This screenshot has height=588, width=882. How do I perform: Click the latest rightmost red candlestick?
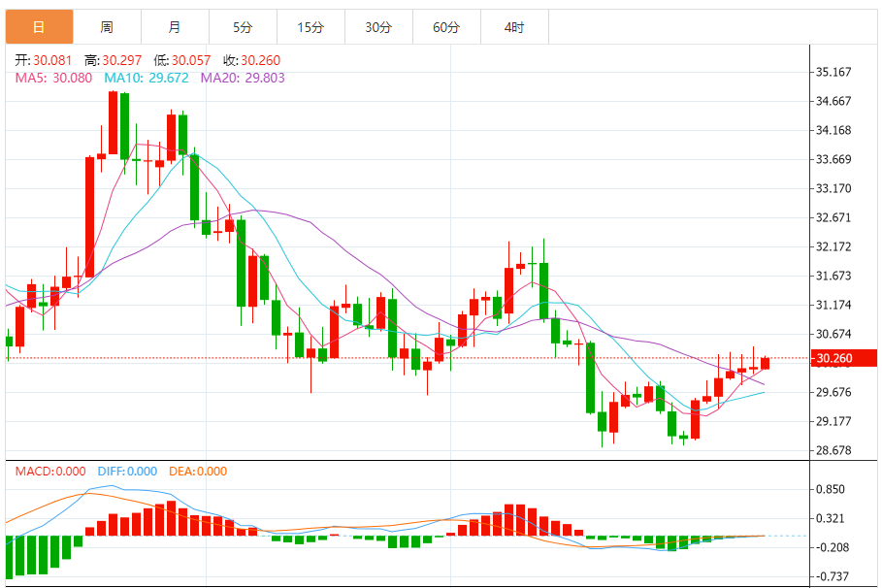(765, 364)
